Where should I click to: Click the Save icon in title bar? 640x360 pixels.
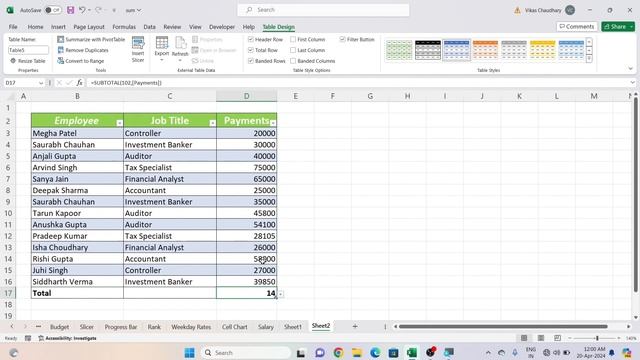point(71,10)
